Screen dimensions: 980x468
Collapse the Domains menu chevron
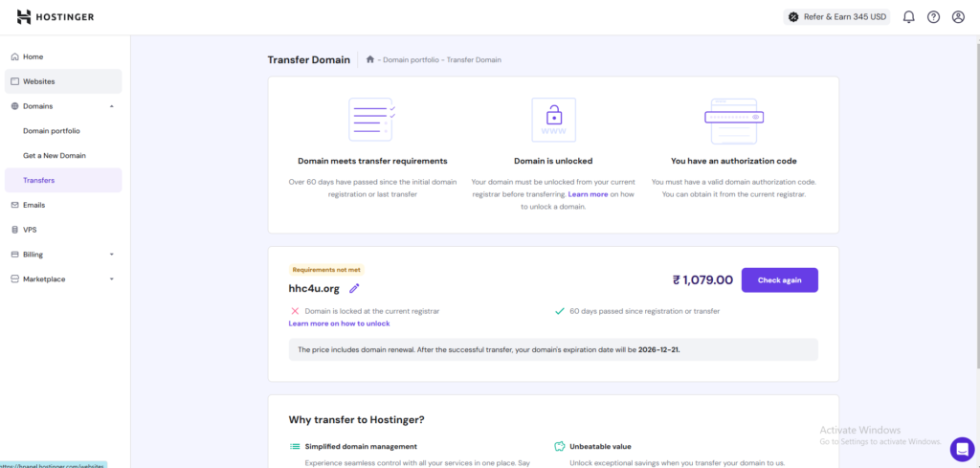pos(112,106)
